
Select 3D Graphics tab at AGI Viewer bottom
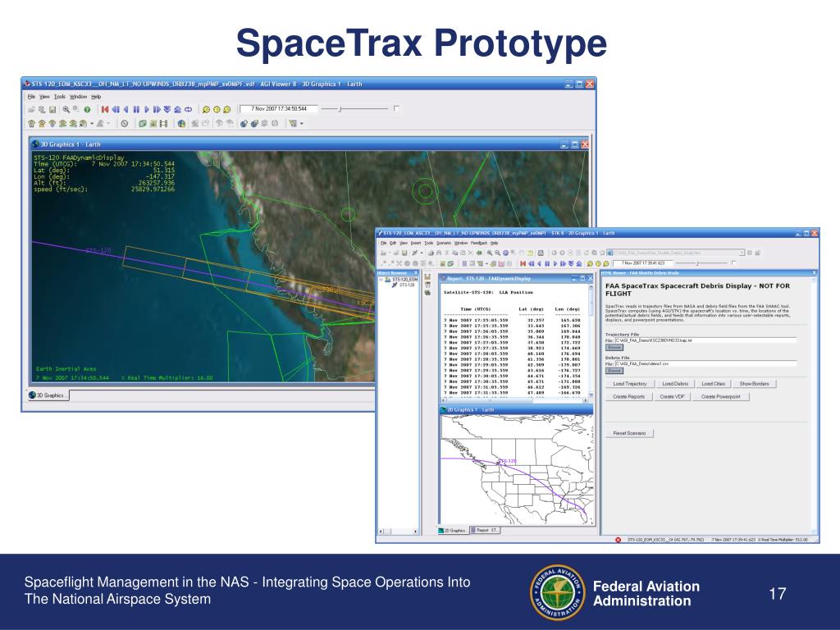48,395
